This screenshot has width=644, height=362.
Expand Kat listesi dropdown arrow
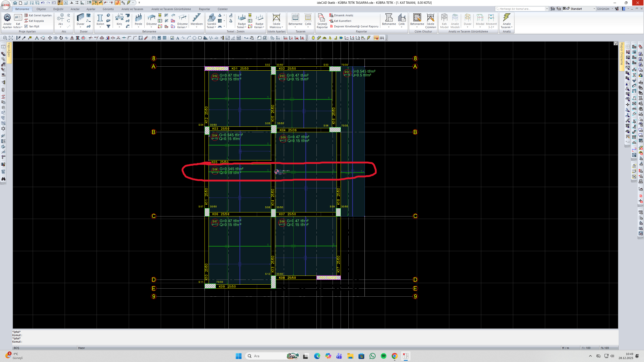[22, 27]
